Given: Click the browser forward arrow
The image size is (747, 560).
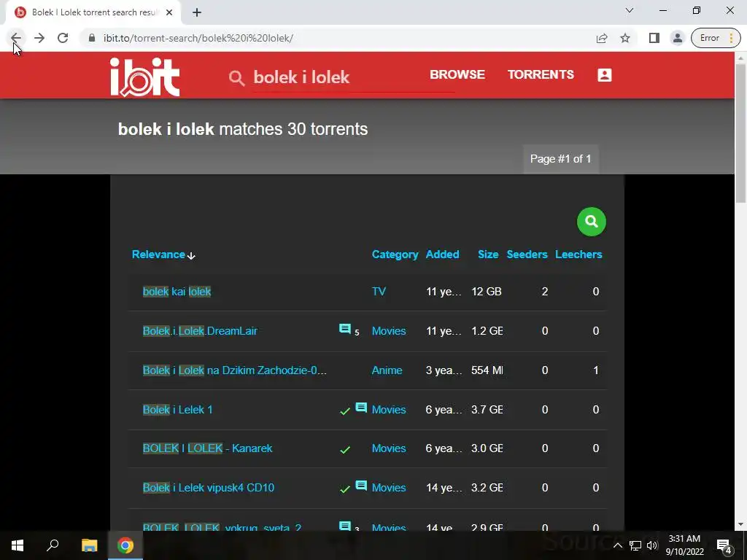Looking at the screenshot, I should pyautogui.click(x=39, y=38).
